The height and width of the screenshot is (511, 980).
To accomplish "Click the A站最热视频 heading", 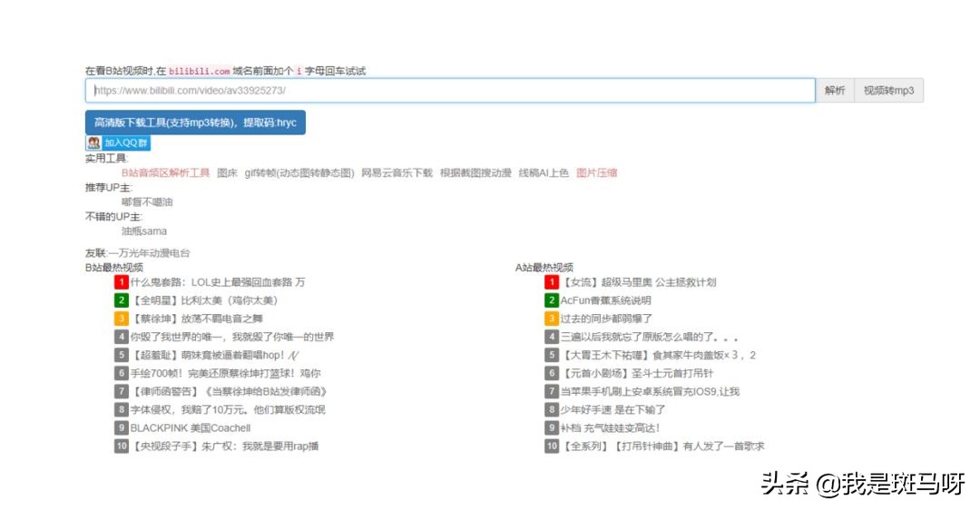I will point(544,268).
